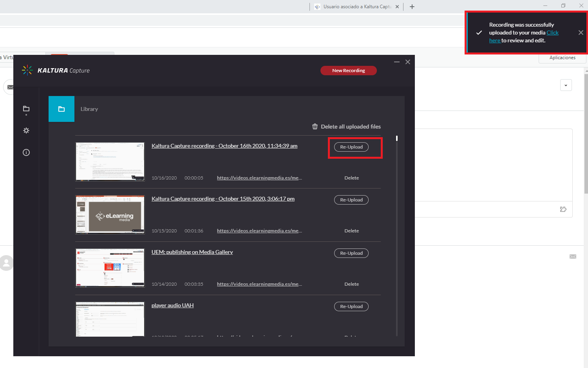Click the Delete all uploaded files label
This screenshot has height=368, width=588.
point(351,127)
